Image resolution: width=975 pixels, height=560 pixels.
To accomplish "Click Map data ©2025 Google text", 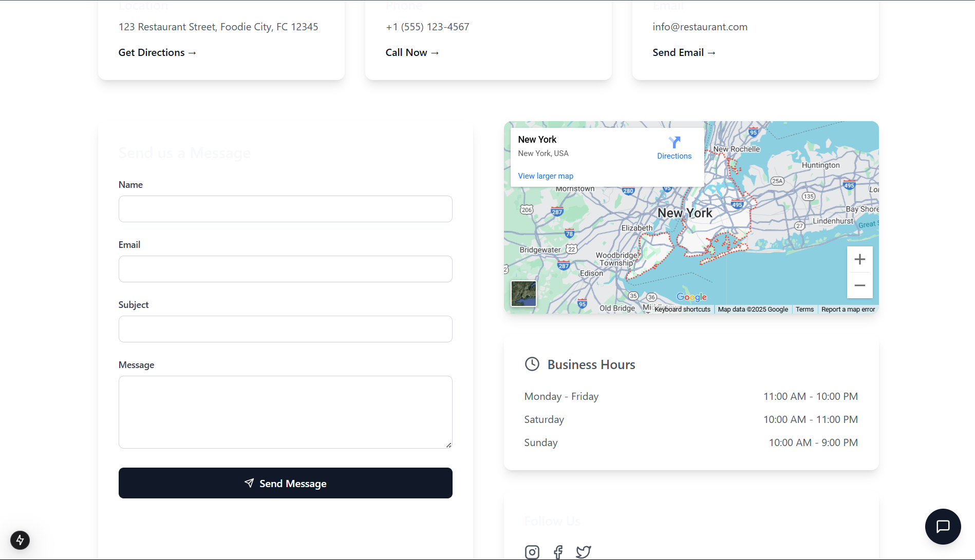I will (753, 309).
